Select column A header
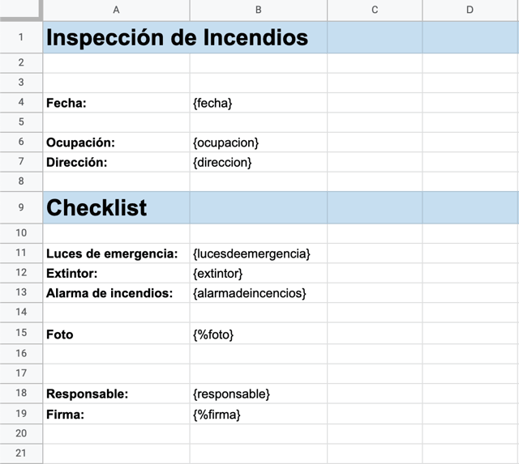519x464 pixels. [116, 10]
